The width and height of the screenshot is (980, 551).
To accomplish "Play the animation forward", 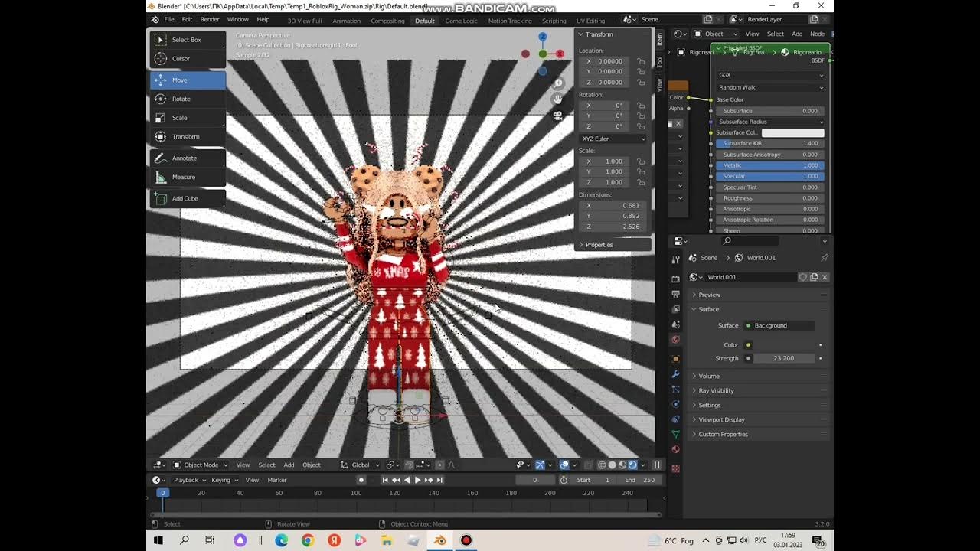I will [417, 480].
